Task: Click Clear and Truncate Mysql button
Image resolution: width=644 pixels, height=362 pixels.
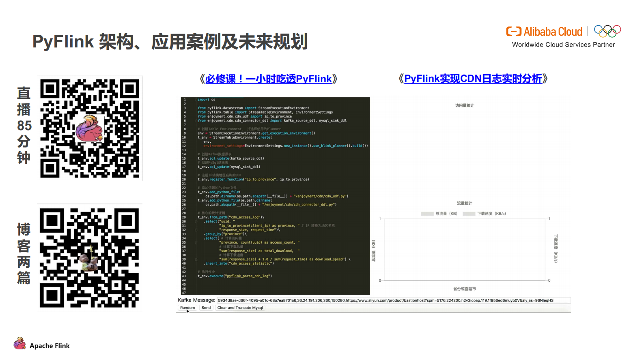Action: tap(240, 308)
